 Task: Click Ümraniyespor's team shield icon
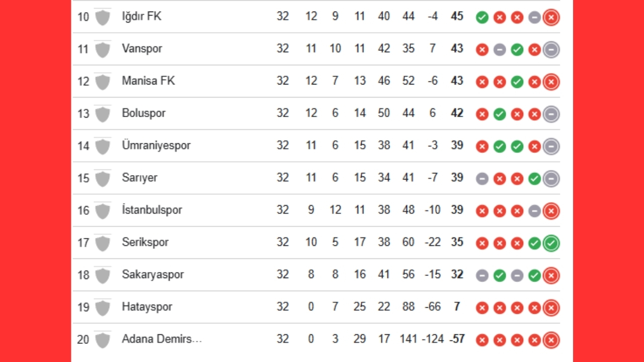[x=103, y=146]
